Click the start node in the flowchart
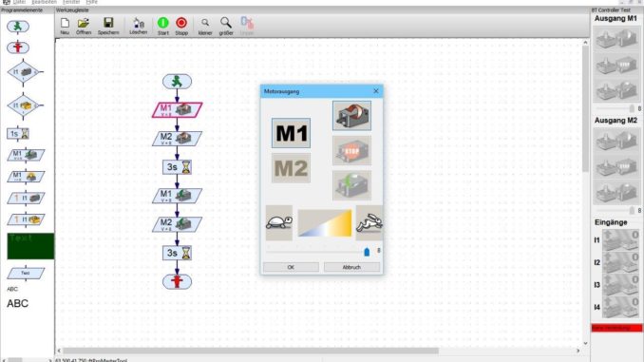 coord(177,82)
